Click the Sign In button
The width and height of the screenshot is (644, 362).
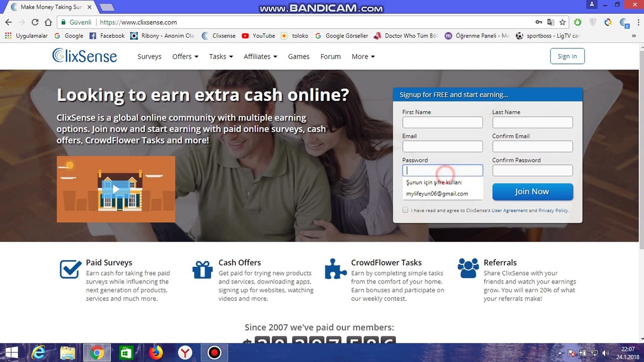567,56
